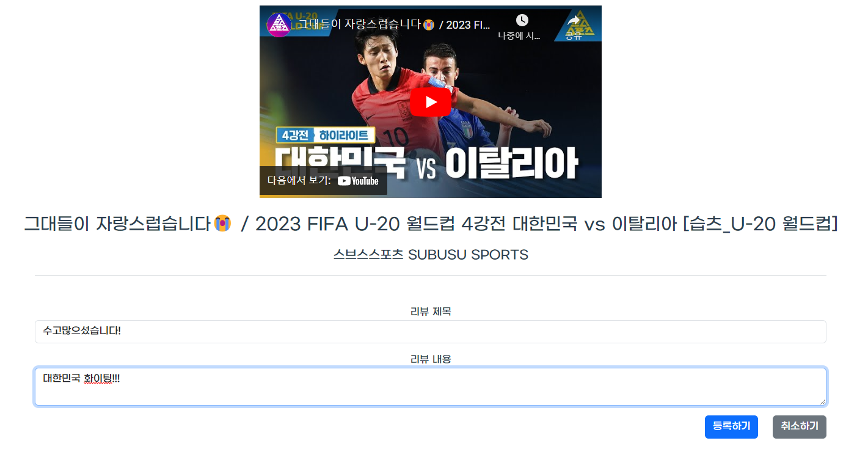Click the 리뷰 내용 label
This screenshot has height=449, width=868.
click(431, 359)
